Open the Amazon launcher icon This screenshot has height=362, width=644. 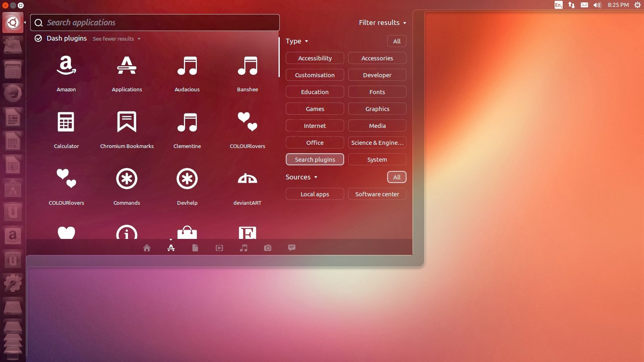13,235
